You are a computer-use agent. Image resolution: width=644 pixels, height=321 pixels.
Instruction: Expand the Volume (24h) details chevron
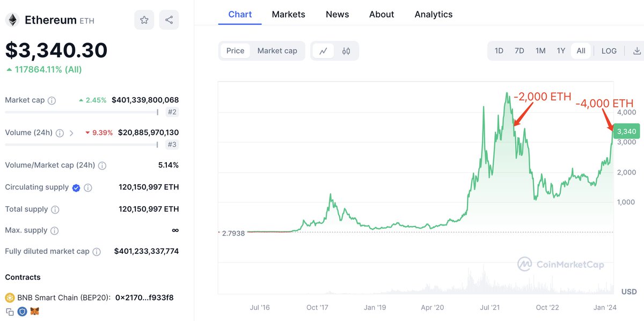click(x=71, y=133)
